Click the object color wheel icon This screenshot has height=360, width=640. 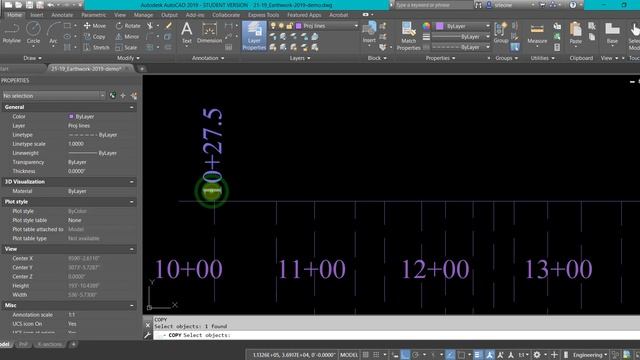(x=426, y=26)
